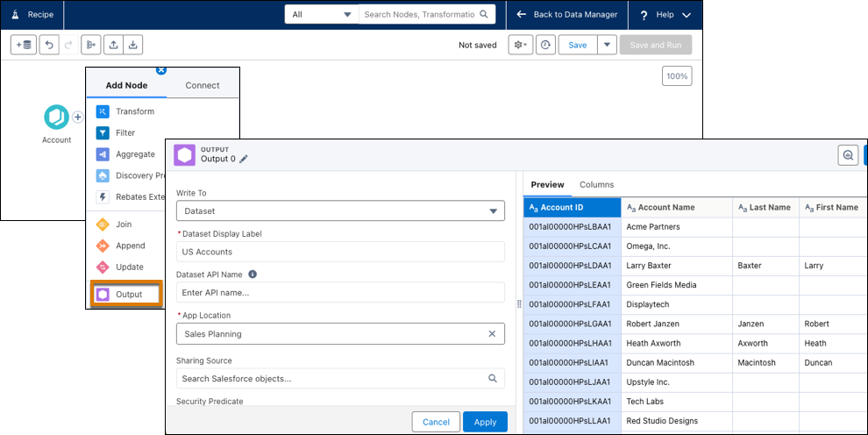Add an Aggregate node
868x435 pixels.
(125, 154)
